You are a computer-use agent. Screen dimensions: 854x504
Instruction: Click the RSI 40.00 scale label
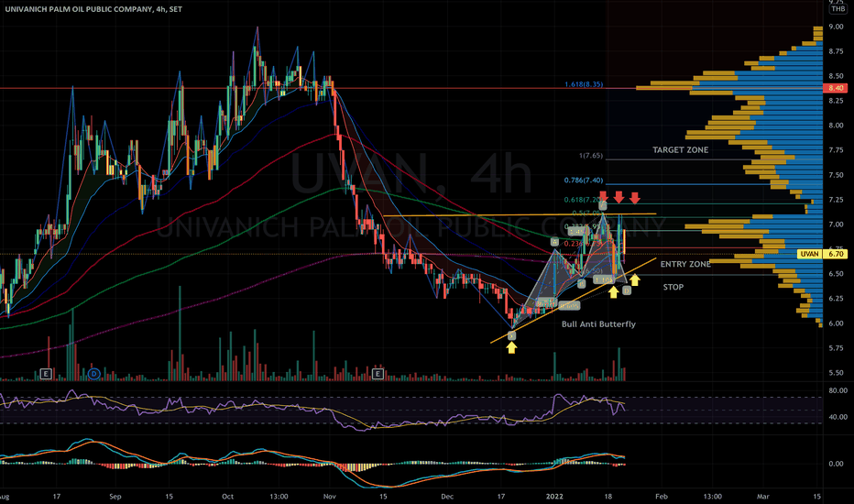(838, 417)
